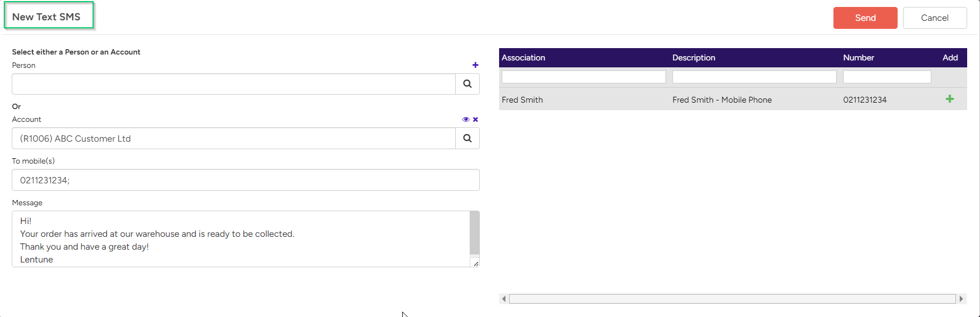The width and height of the screenshot is (980, 317).
Task: Sort by the Description column header
Action: point(693,58)
